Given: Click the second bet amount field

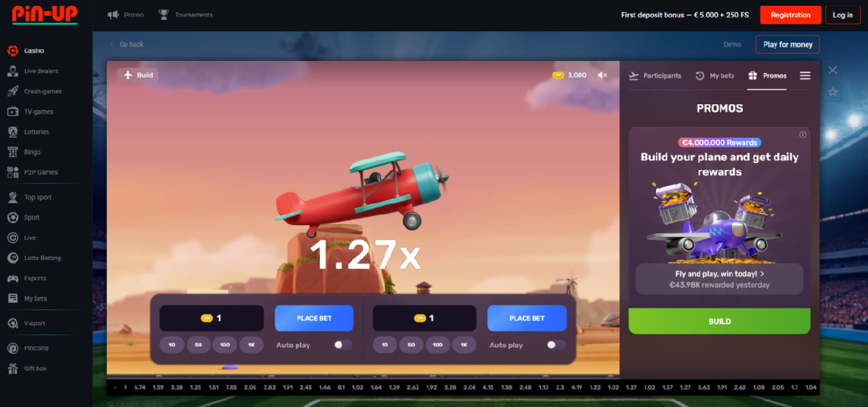Looking at the screenshot, I should 425,318.
